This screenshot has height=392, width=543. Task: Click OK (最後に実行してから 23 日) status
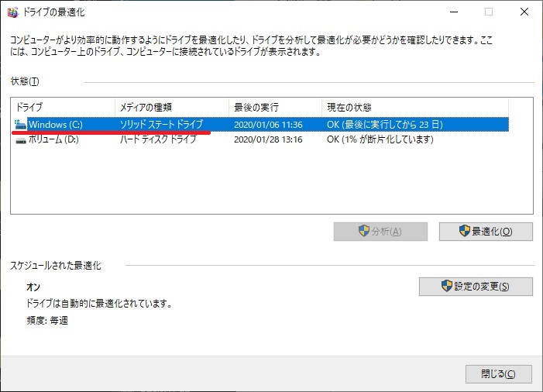pyautogui.click(x=385, y=125)
